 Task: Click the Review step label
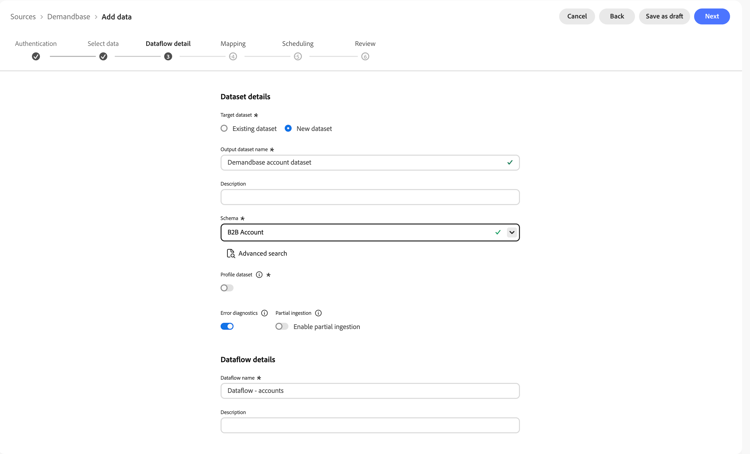tap(365, 44)
